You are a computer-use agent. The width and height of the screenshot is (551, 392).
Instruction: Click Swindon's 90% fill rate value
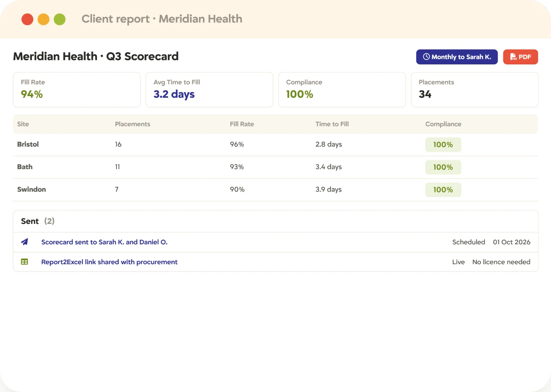click(237, 189)
